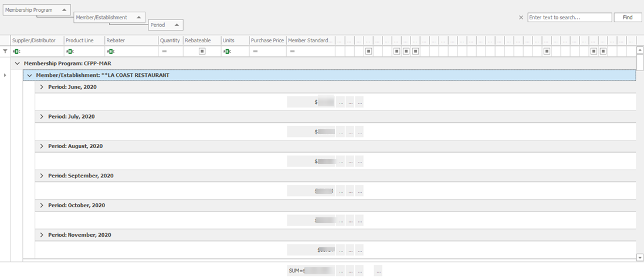The width and height of the screenshot is (644, 279).
Task: Collapse the Membership Program: CFPP-MAR group
Action: click(x=17, y=63)
